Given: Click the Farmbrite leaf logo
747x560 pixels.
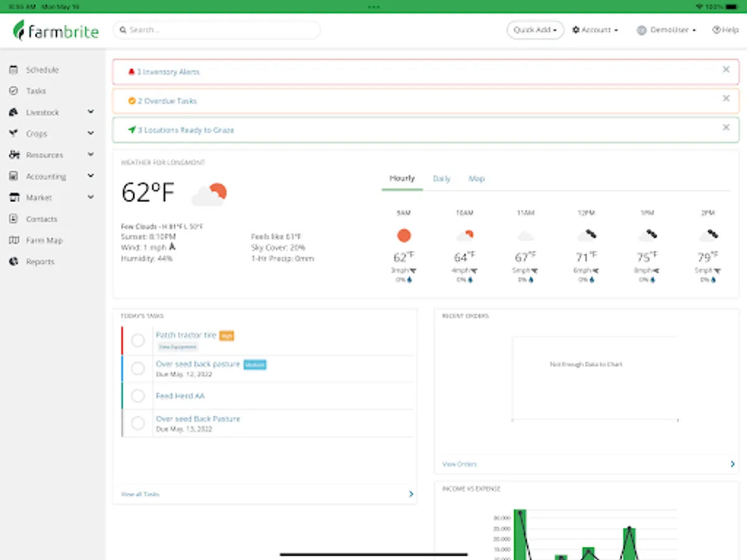Looking at the screenshot, I should point(19,29).
